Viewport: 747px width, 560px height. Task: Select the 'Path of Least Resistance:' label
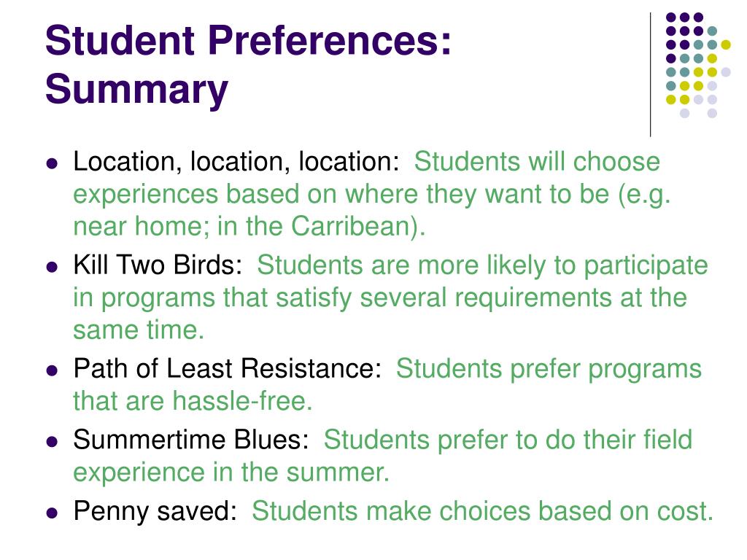point(228,368)
